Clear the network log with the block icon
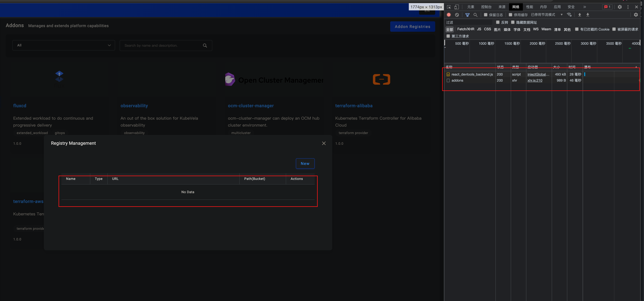This screenshot has width=644, height=301. click(x=457, y=15)
